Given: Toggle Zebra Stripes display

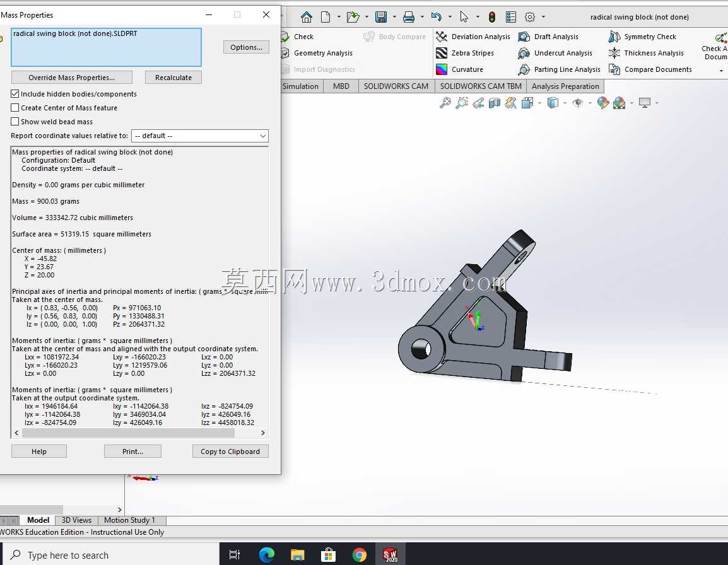Looking at the screenshot, I should tap(465, 53).
